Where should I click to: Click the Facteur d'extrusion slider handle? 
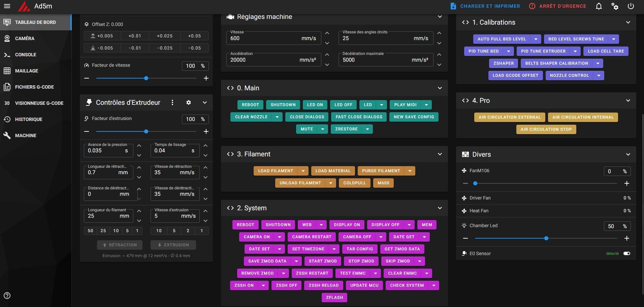[x=146, y=131]
